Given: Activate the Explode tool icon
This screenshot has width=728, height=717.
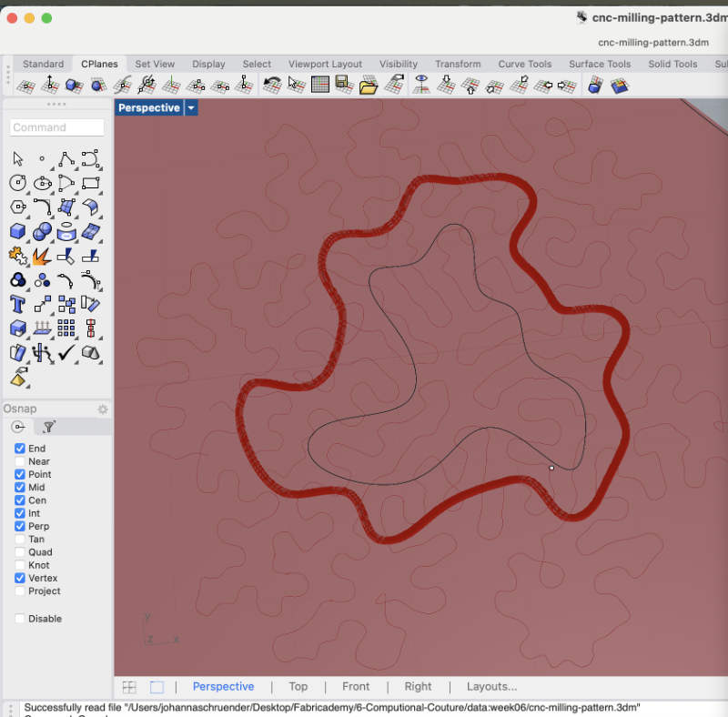Looking at the screenshot, I should 41,257.
